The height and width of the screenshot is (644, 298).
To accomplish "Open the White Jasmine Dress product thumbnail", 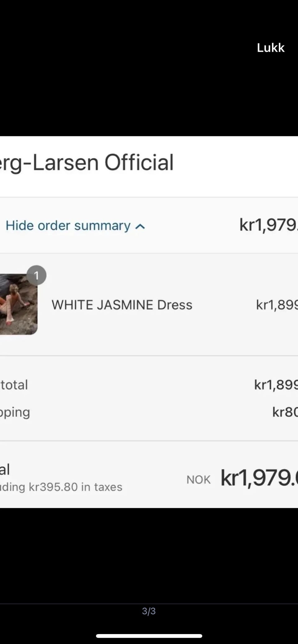I will (x=18, y=304).
